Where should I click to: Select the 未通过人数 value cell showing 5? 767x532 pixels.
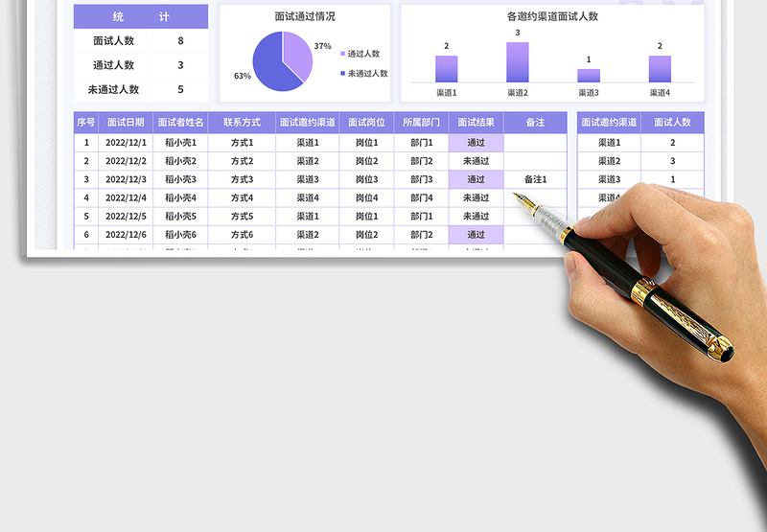click(181, 90)
